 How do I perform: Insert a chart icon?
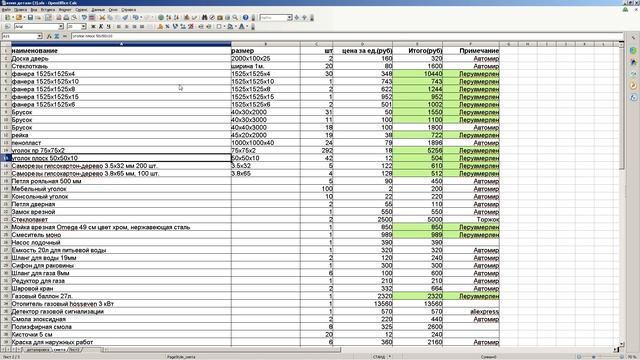(x=186, y=18)
